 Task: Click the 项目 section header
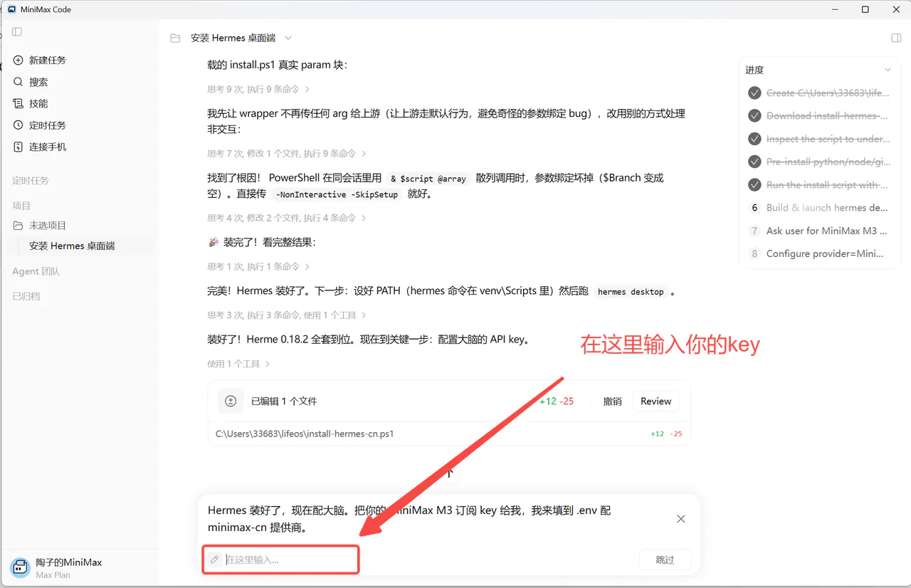point(21,206)
